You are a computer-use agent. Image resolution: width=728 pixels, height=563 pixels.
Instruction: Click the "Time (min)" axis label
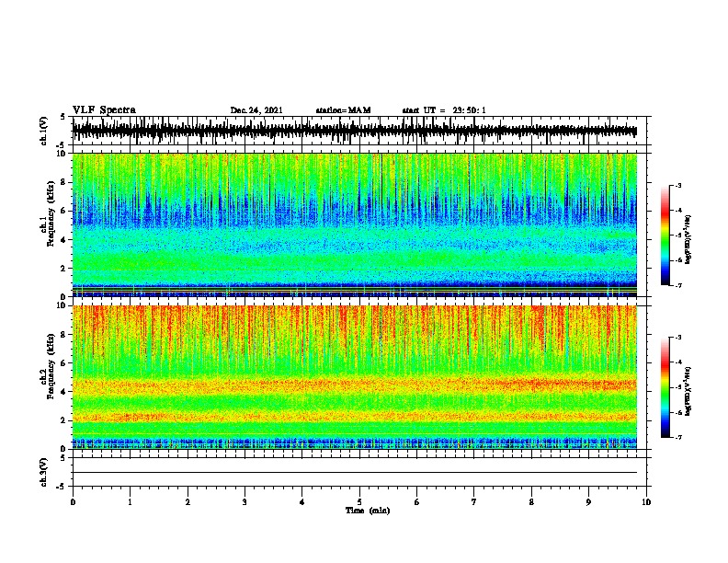point(368,511)
